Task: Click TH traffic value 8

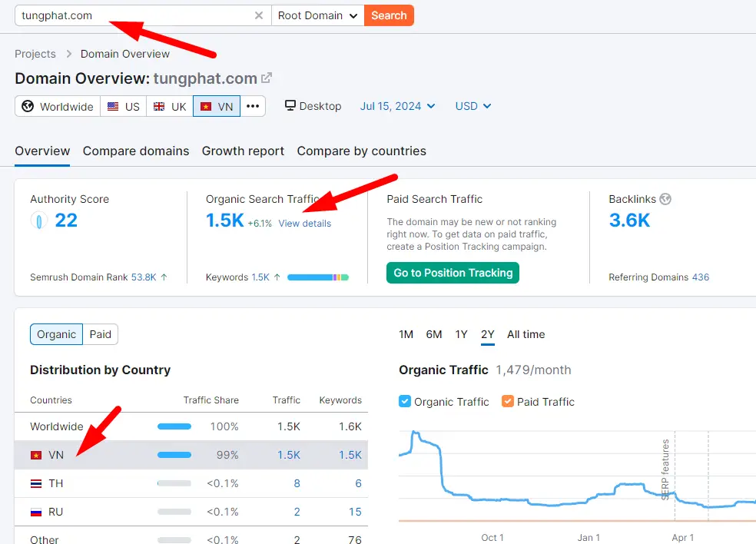Action: click(297, 483)
